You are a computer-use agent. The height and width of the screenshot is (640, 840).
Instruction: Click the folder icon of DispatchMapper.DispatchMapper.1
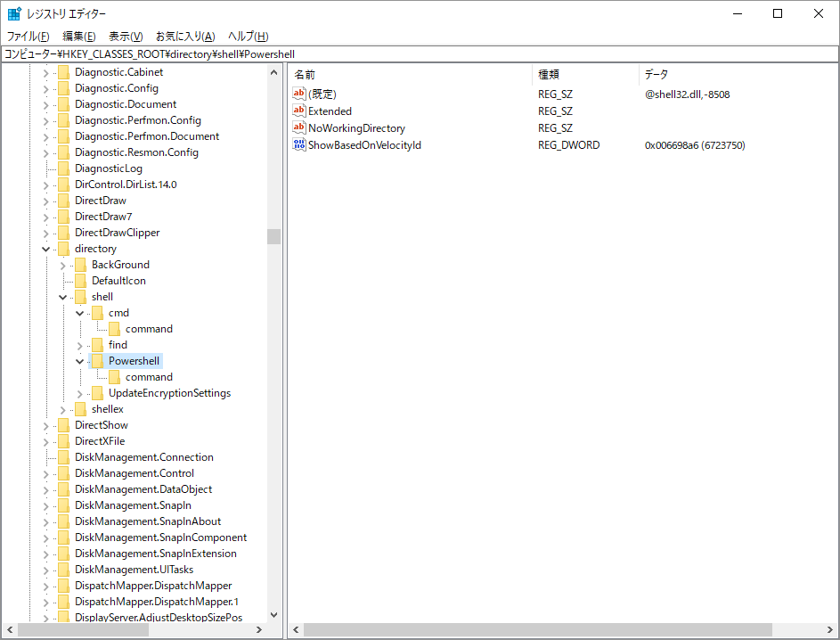click(64, 602)
